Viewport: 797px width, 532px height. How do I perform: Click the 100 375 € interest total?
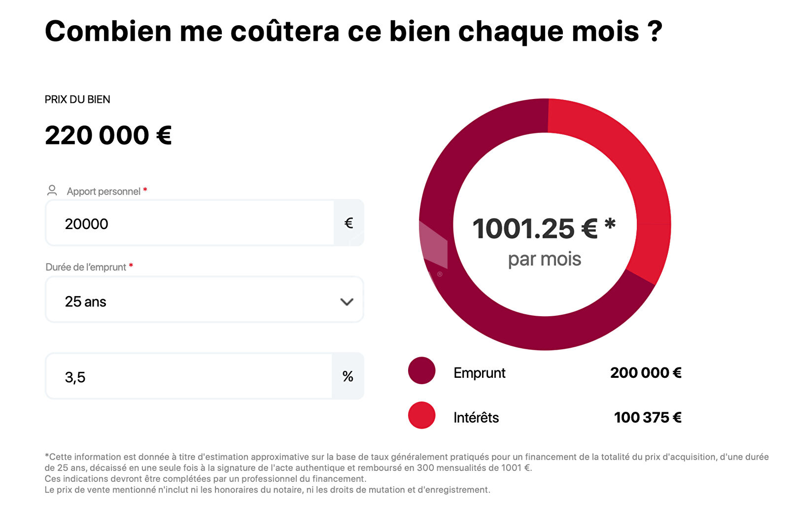coord(648,418)
